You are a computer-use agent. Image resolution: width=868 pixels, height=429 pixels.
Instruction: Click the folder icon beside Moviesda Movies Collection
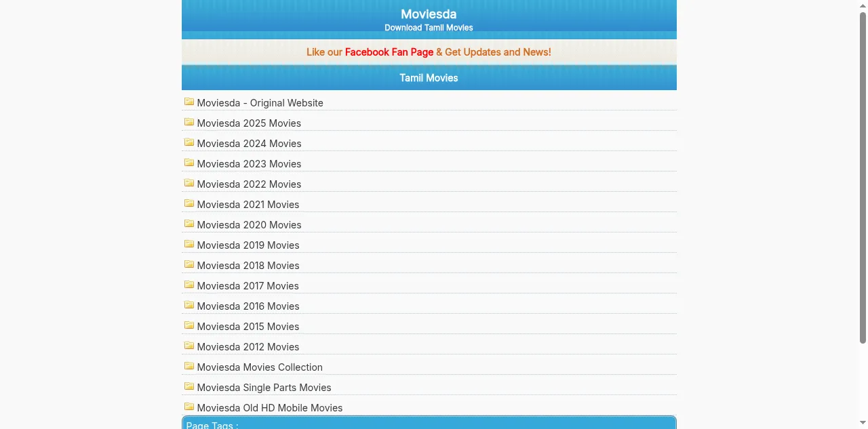coord(189,366)
